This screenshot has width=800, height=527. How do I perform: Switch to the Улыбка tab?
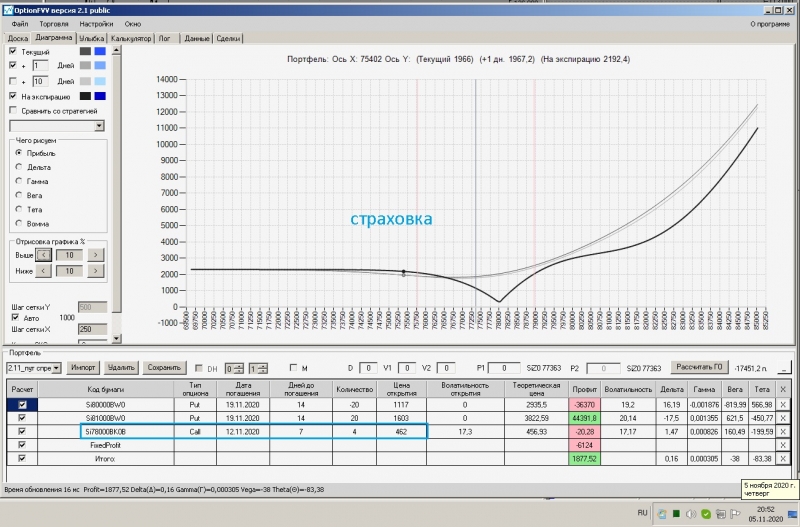tap(92, 38)
